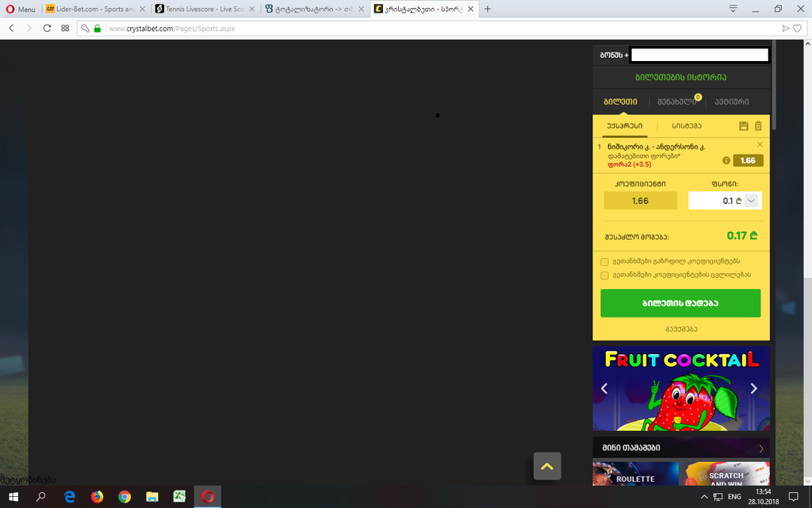The image size is (812, 508).
Task: Open the Roulette mini game thumbnail
Action: (x=635, y=474)
